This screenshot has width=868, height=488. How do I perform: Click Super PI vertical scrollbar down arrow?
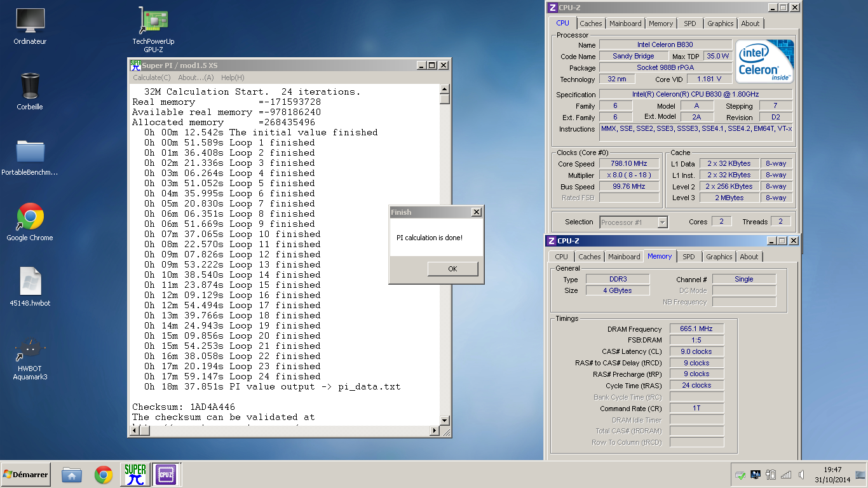pyautogui.click(x=445, y=421)
